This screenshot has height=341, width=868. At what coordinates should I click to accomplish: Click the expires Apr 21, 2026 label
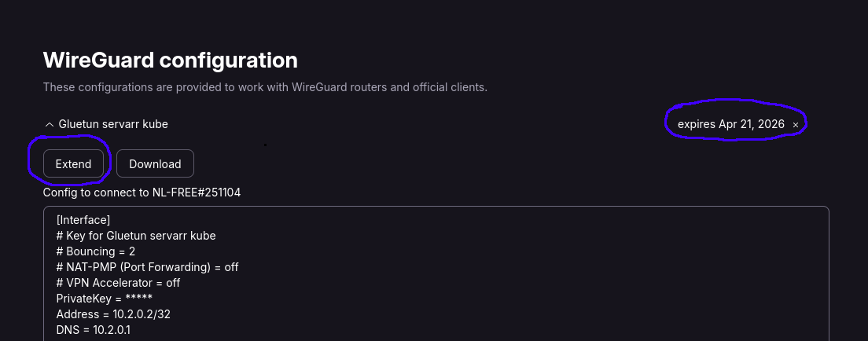pos(730,124)
